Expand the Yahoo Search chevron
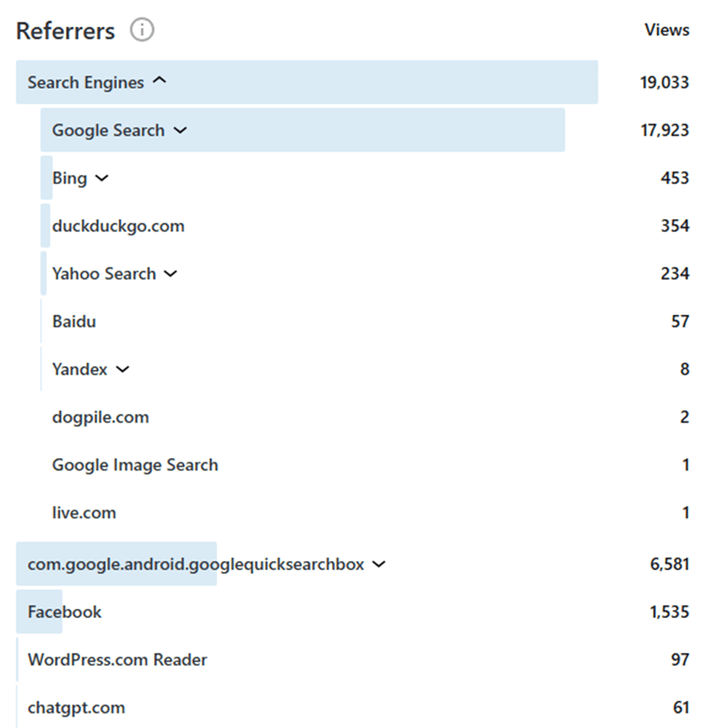The image size is (711, 728). click(171, 274)
